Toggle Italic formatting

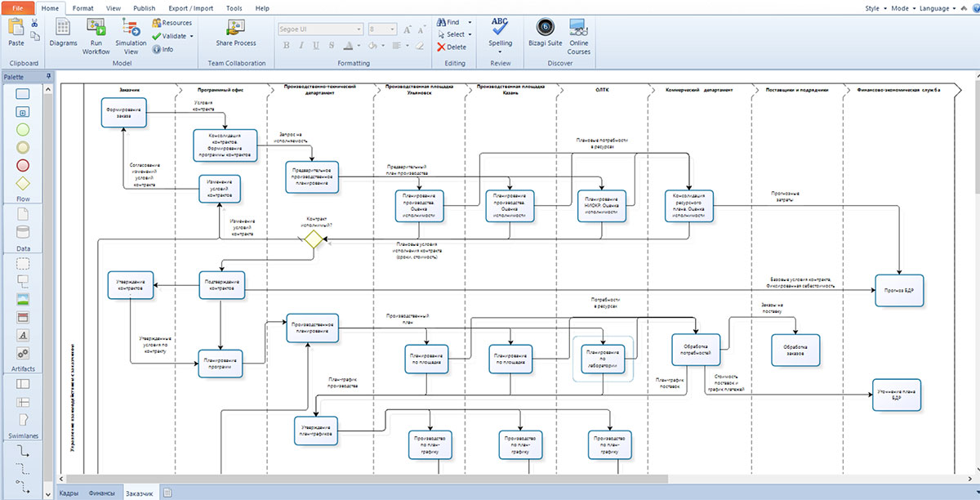click(x=301, y=46)
